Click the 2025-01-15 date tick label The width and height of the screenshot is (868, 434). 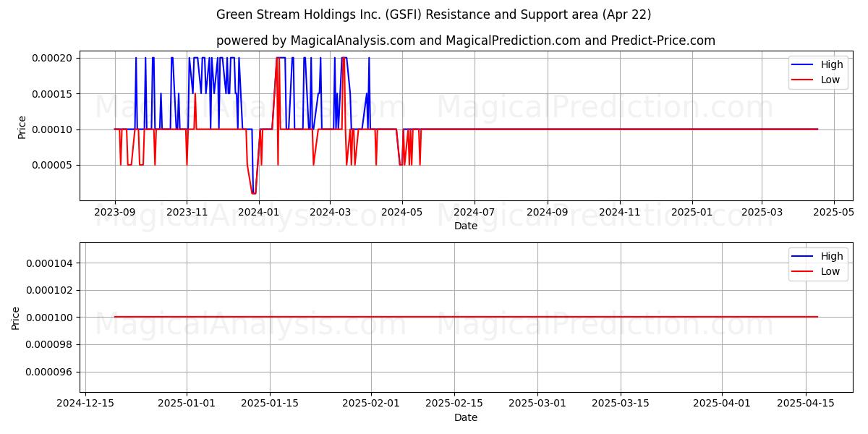click(x=270, y=404)
